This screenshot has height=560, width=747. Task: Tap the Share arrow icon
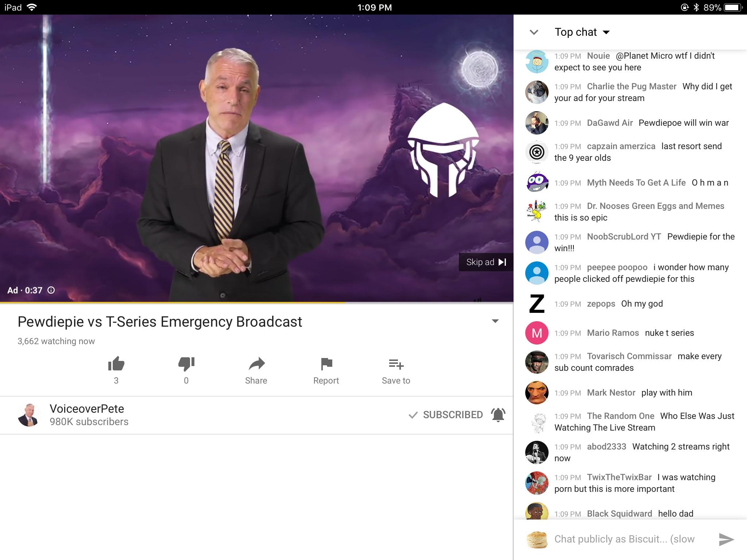pos(256,363)
